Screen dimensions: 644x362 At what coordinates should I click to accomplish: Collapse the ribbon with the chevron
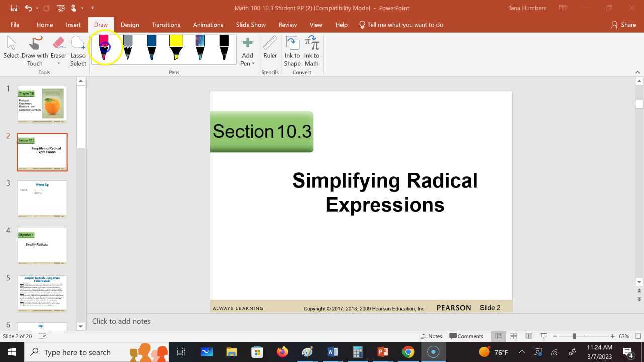[638, 72]
